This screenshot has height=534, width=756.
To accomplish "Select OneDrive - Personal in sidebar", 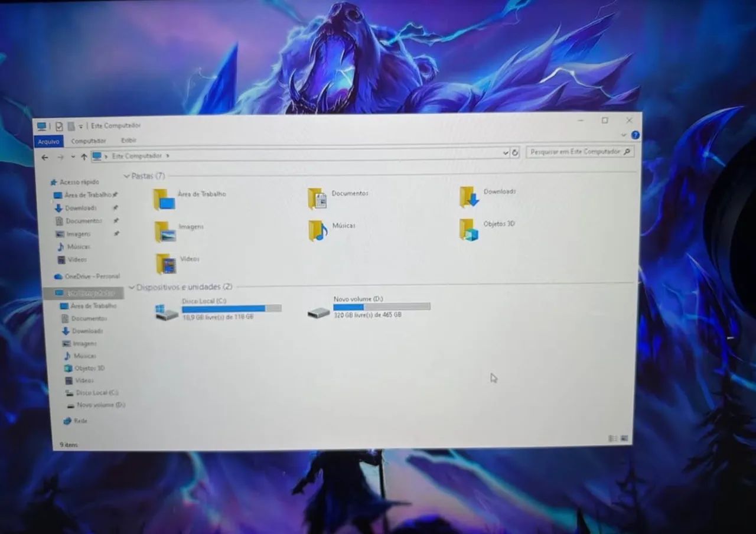I will [87, 276].
